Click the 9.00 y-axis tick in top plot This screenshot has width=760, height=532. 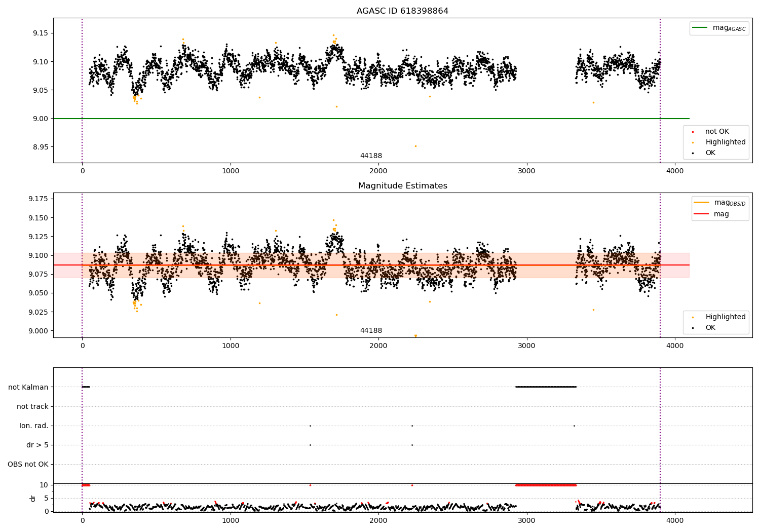point(40,119)
